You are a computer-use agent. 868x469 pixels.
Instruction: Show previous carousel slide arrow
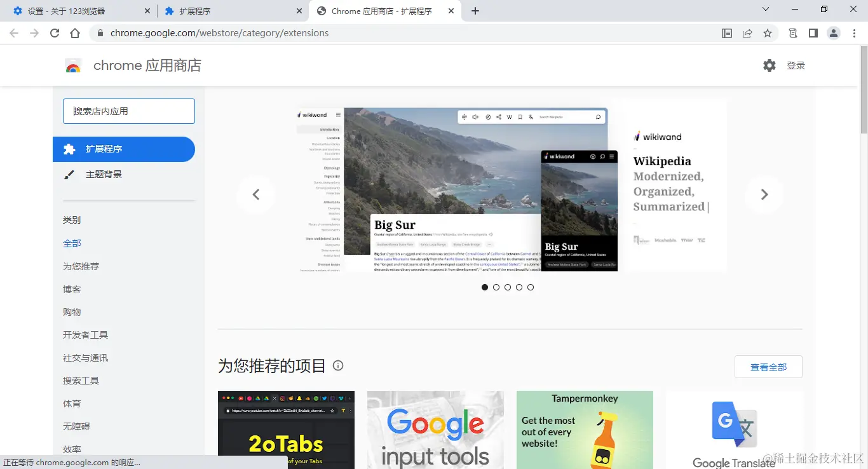(x=255, y=194)
